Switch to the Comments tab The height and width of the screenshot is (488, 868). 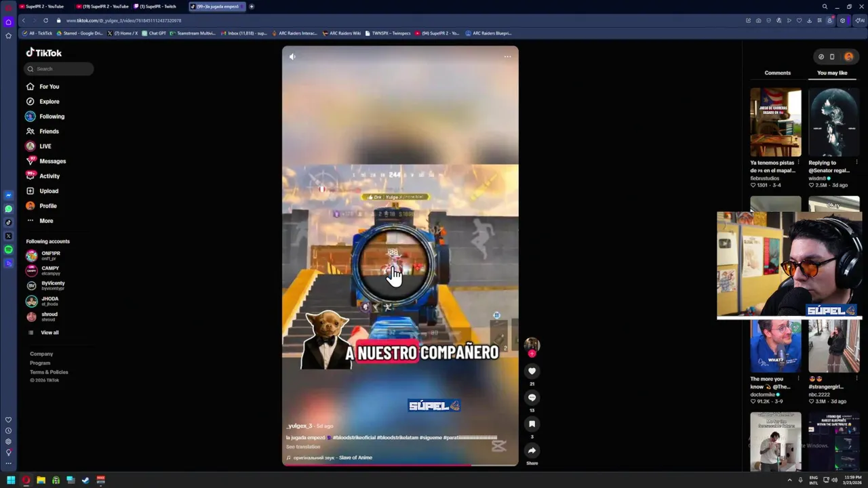pyautogui.click(x=777, y=73)
